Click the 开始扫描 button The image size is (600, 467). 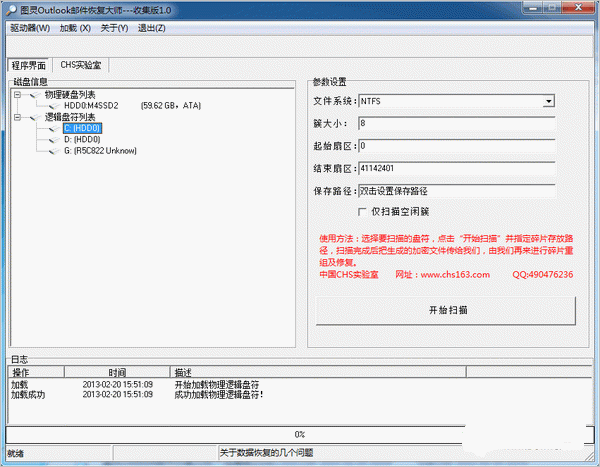click(x=446, y=310)
